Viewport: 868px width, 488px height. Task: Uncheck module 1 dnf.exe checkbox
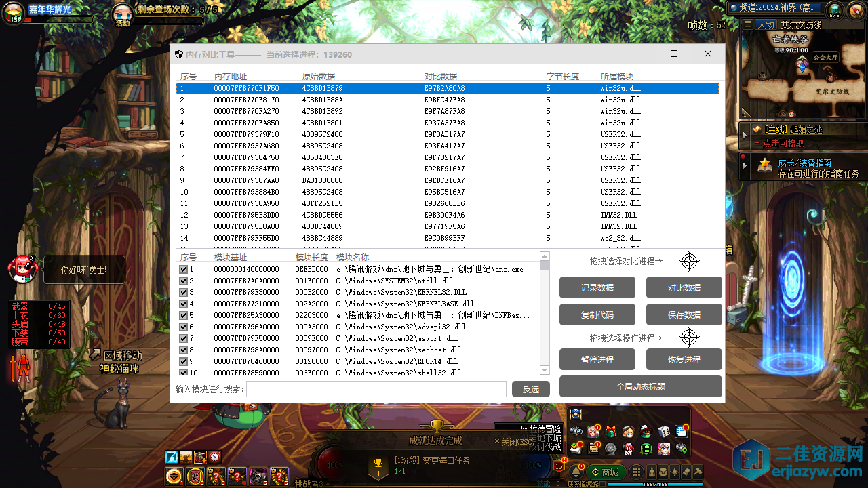point(183,269)
